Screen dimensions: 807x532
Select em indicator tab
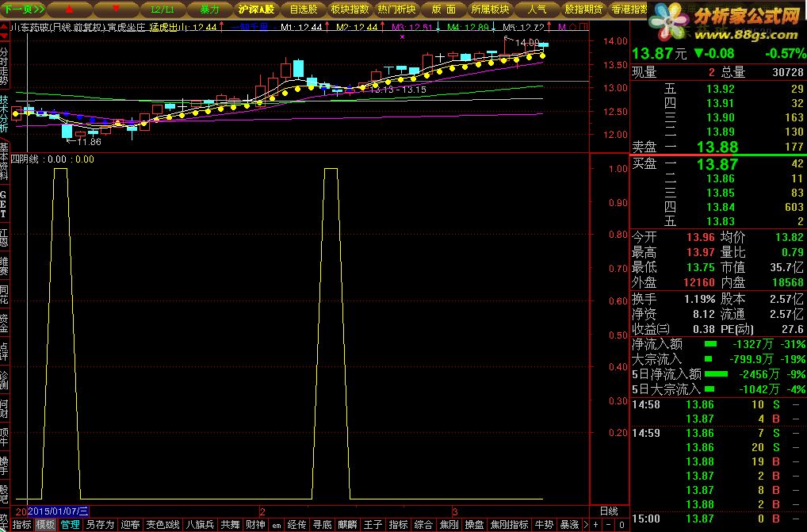coord(277,526)
